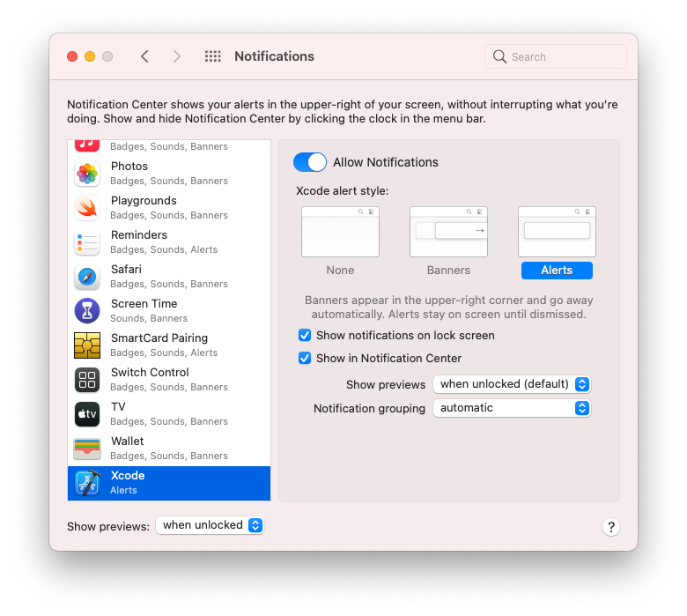This screenshot has height=616, width=687.
Task: Select TV in the app list
Action: coord(169,414)
